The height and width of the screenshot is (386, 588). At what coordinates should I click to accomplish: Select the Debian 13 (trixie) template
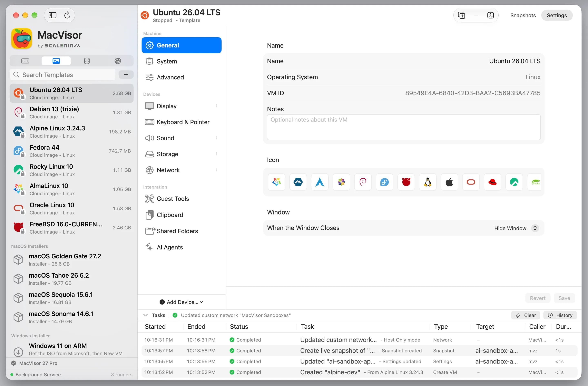pos(71,113)
